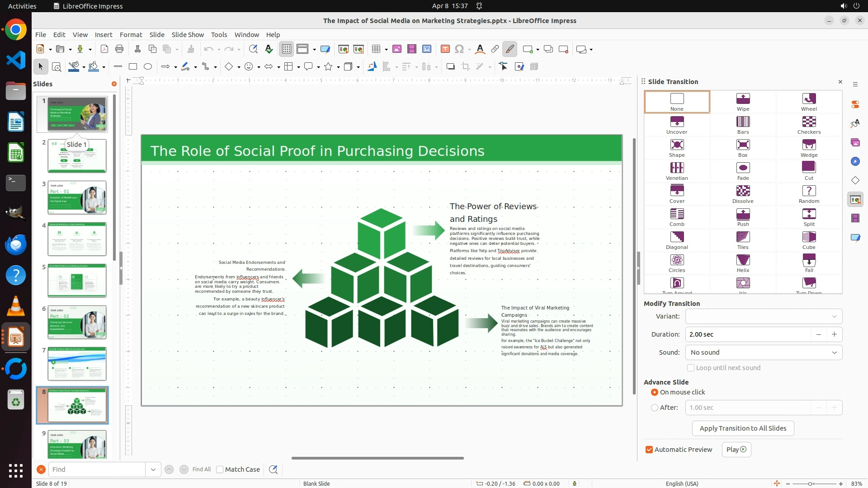
Task: Click the Display Grid toolbar icon
Action: [287, 49]
